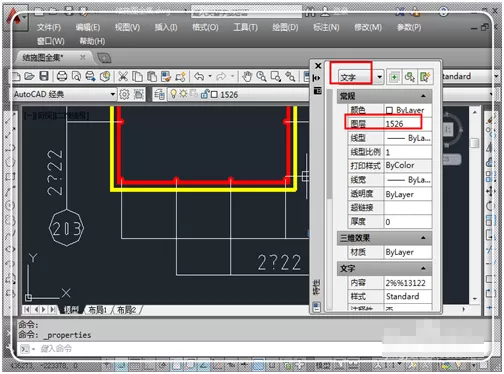Click the Undo arrow icon
The width and height of the screenshot is (504, 374).
coord(199,76)
